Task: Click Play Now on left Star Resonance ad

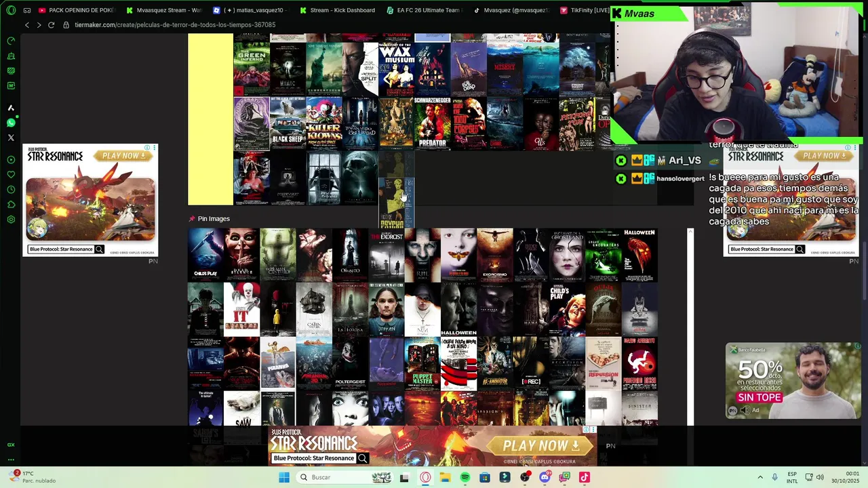Action: coord(124,156)
